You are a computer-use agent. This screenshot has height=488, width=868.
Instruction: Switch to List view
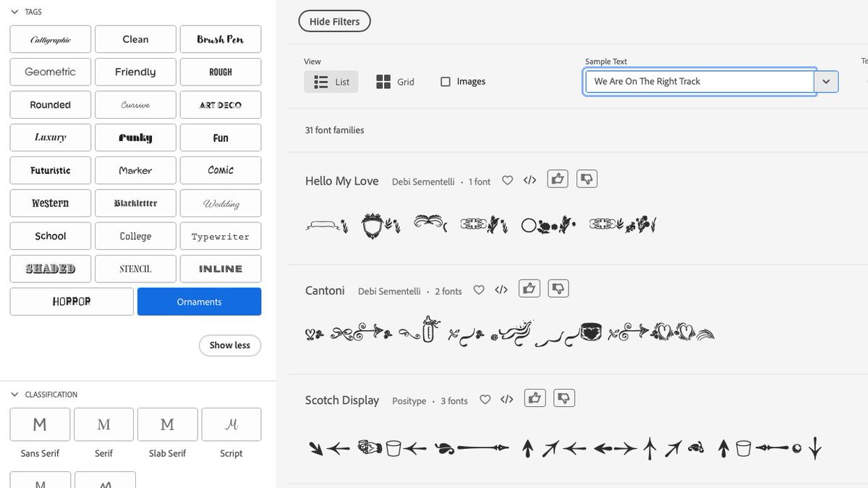pyautogui.click(x=331, y=82)
